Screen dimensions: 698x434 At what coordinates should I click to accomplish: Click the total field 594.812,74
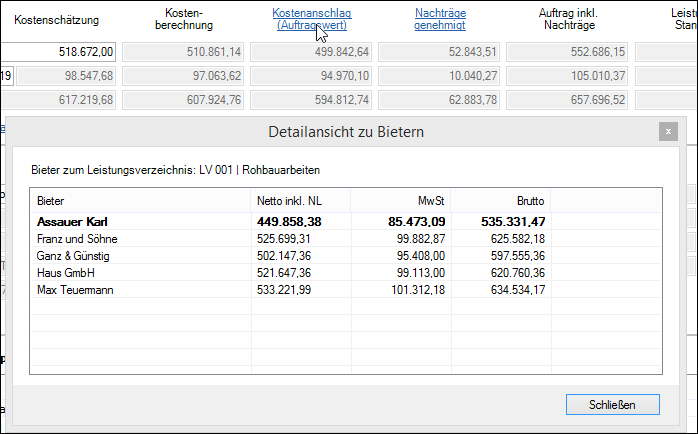click(311, 100)
